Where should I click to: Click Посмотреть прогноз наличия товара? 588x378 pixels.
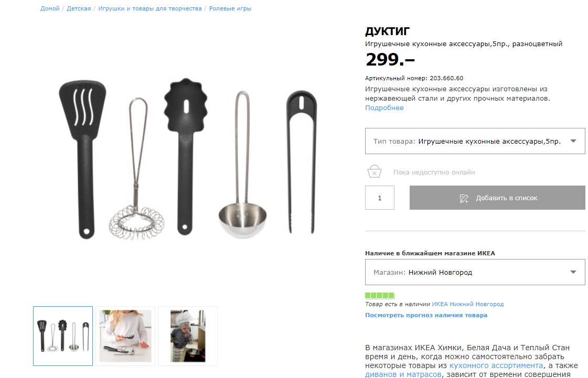(426, 315)
